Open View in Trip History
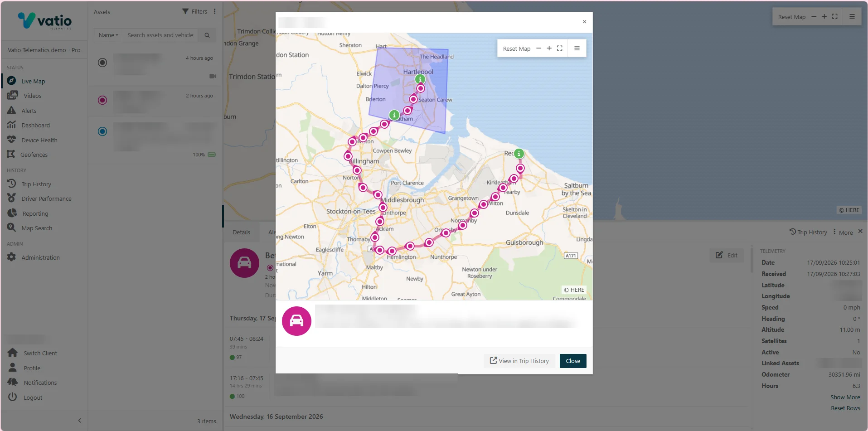The image size is (868, 431). pos(519,361)
